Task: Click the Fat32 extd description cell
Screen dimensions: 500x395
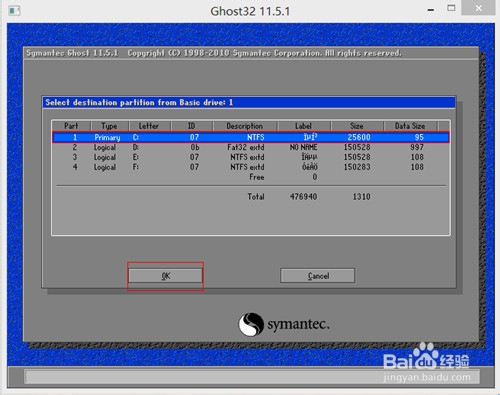Action: [246, 147]
